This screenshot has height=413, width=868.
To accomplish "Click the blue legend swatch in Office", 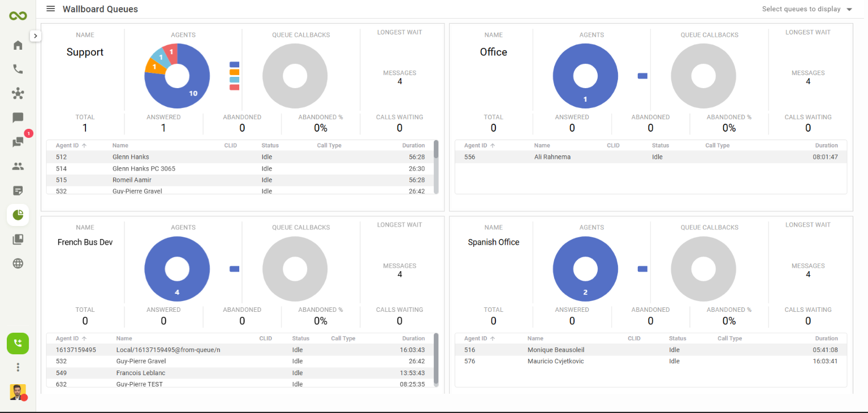I will [643, 76].
